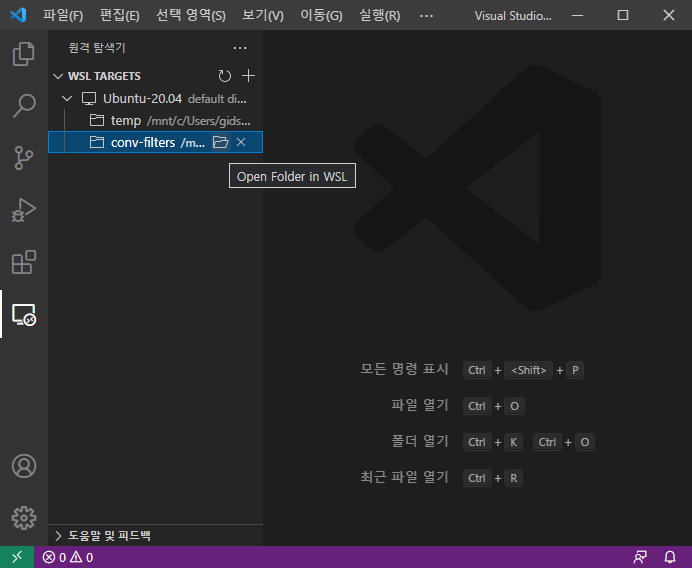Click the 파일 열기 shortcut label
The height and width of the screenshot is (568, 692).
[420, 405]
